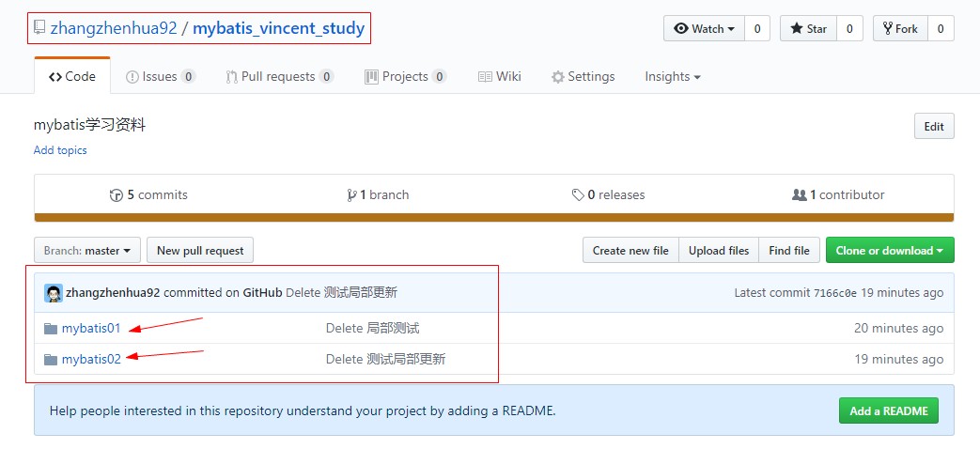Viewport: 980px width, 449px height.
Task: View 1 contributor page
Action: pyautogui.click(x=838, y=194)
